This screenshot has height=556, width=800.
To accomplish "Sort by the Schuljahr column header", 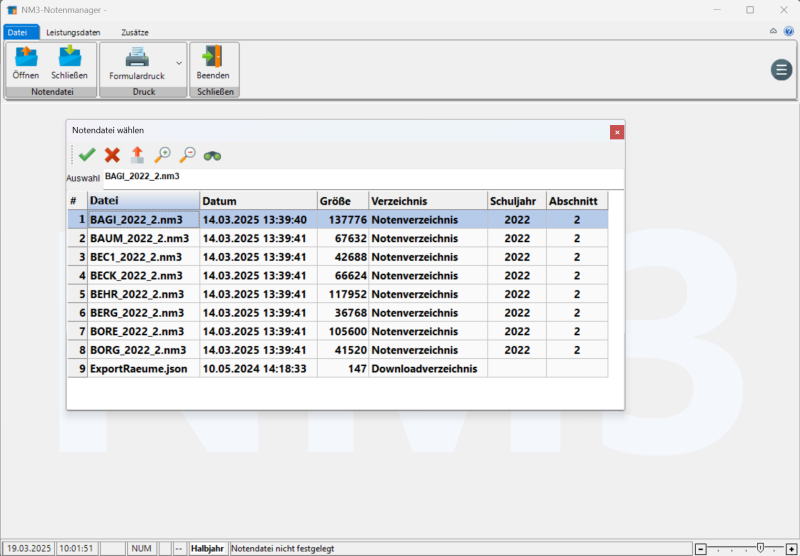I will (x=517, y=200).
